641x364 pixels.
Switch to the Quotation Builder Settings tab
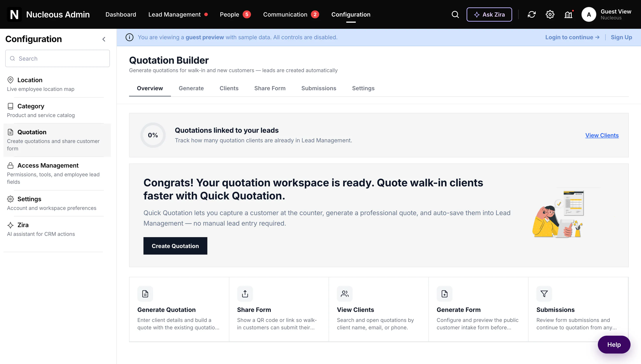point(363,88)
